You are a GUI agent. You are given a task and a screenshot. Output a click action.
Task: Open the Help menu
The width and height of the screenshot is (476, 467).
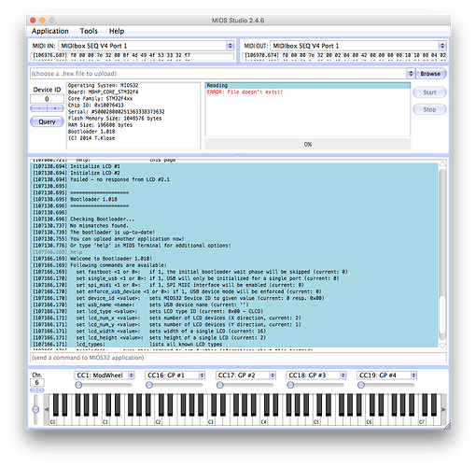(x=117, y=31)
